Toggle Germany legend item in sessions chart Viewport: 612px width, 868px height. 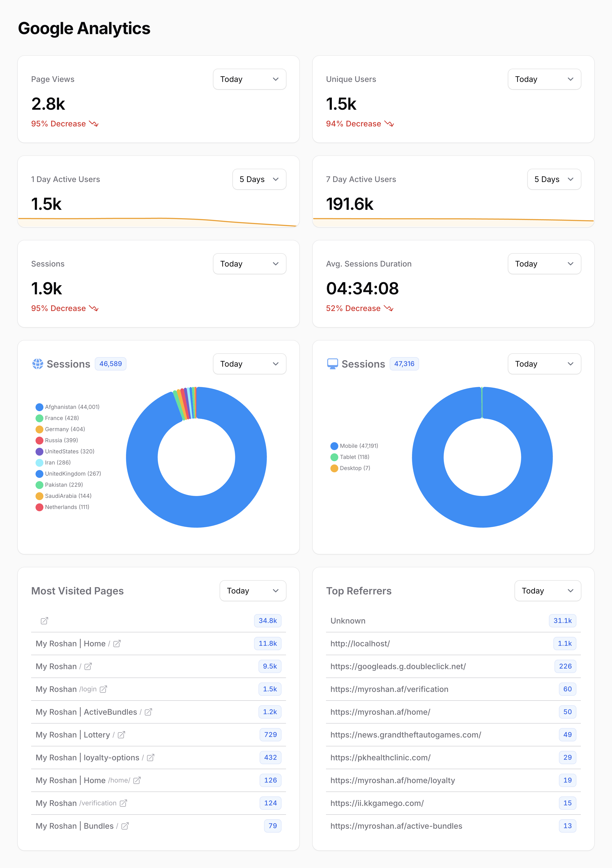tap(60, 429)
